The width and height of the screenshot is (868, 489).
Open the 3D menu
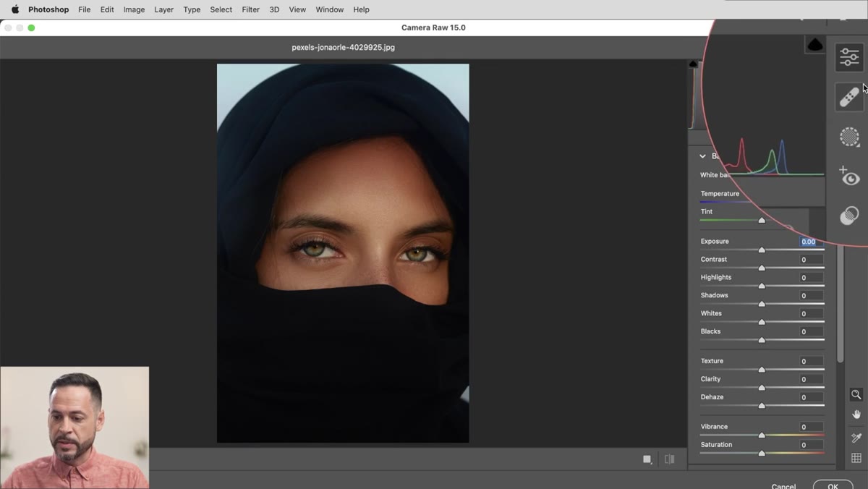274,9
